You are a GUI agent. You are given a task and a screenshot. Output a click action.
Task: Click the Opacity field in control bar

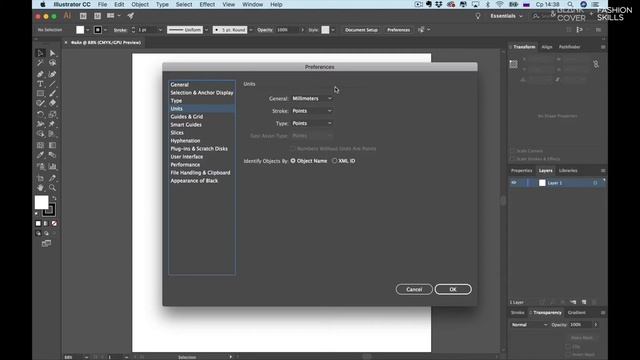click(288, 30)
